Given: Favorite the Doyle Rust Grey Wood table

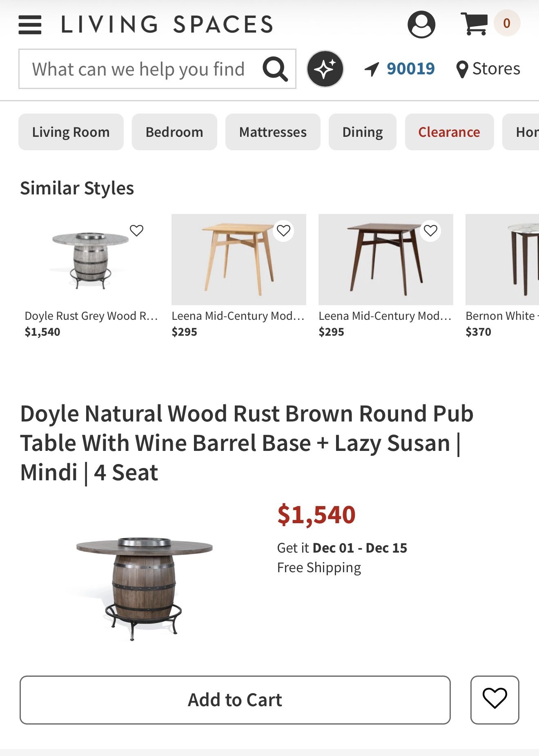Looking at the screenshot, I should coord(136,231).
